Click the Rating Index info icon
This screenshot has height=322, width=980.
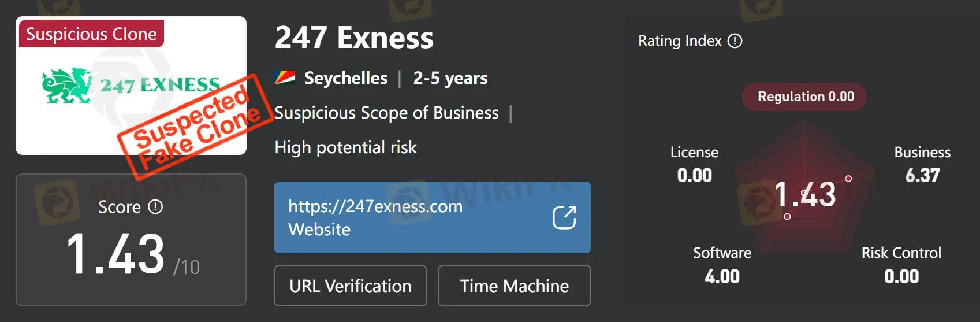735,41
